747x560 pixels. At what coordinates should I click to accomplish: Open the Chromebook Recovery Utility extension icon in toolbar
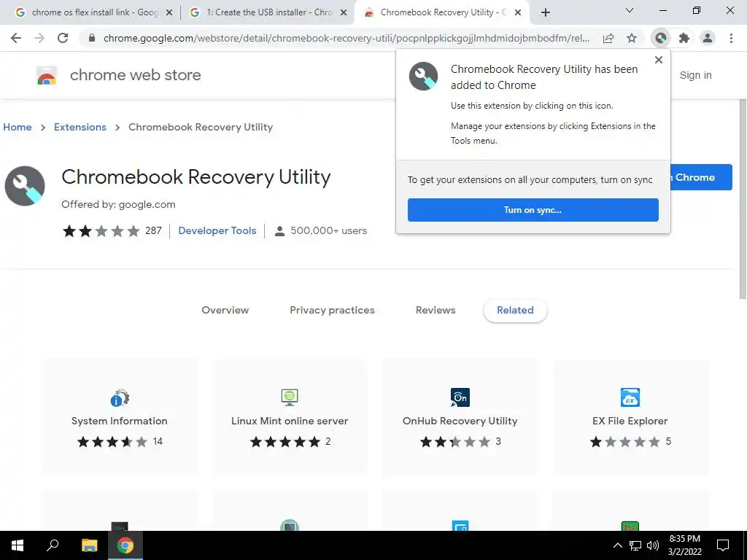tap(661, 38)
